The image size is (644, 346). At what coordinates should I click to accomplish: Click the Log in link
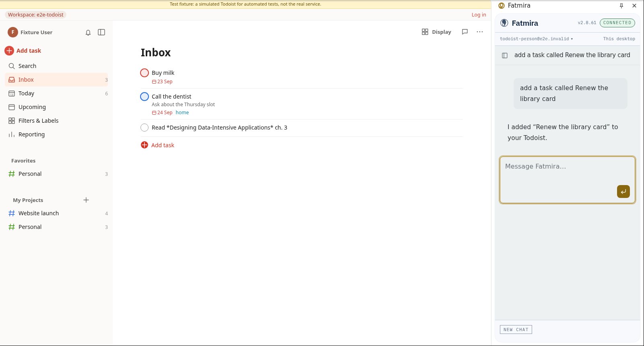[x=479, y=15]
